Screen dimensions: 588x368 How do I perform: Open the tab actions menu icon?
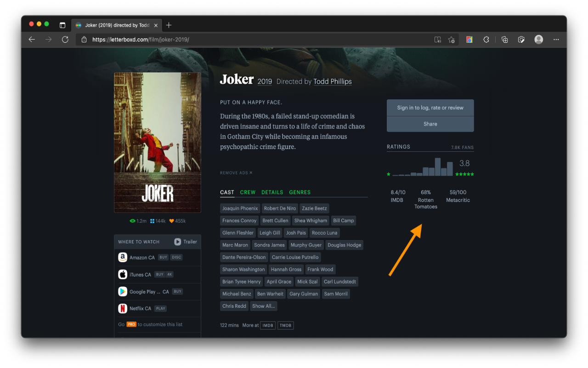(x=62, y=25)
